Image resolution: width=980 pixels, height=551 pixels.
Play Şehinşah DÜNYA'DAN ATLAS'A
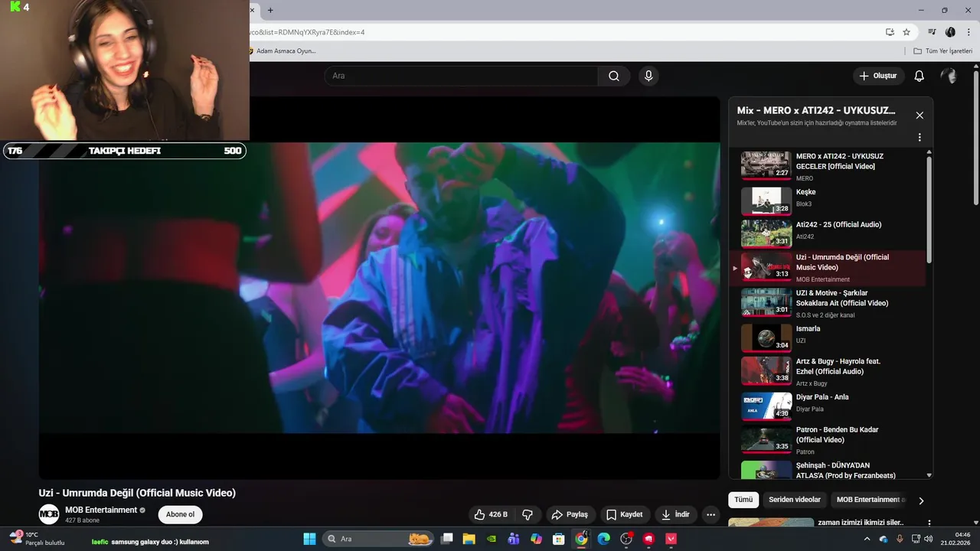(x=827, y=470)
